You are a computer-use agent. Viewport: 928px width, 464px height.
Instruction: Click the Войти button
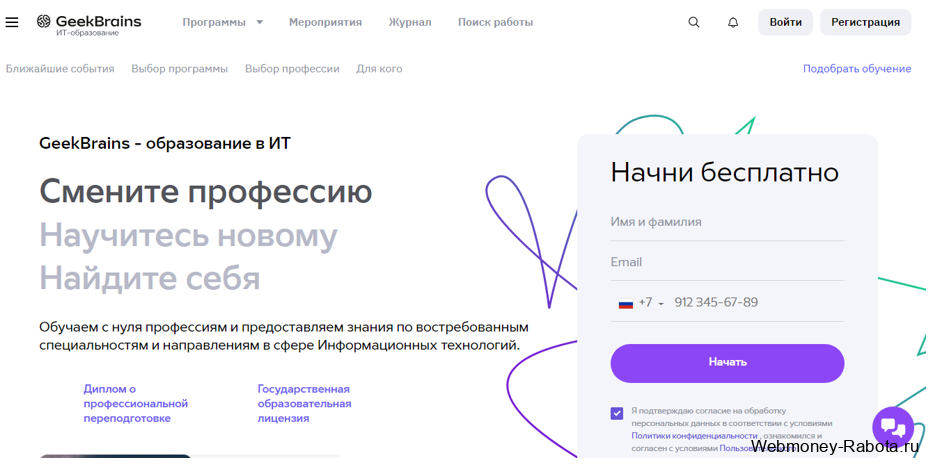click(785, 22)
